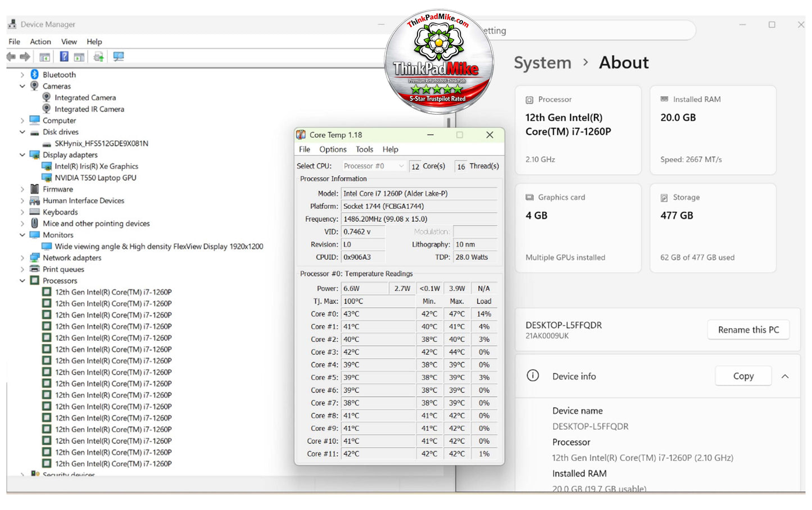Image resolution: width=812 pixels, height=510 pixels.
Task: Collapse the Display adapters tree node
Action: (22, 155)
